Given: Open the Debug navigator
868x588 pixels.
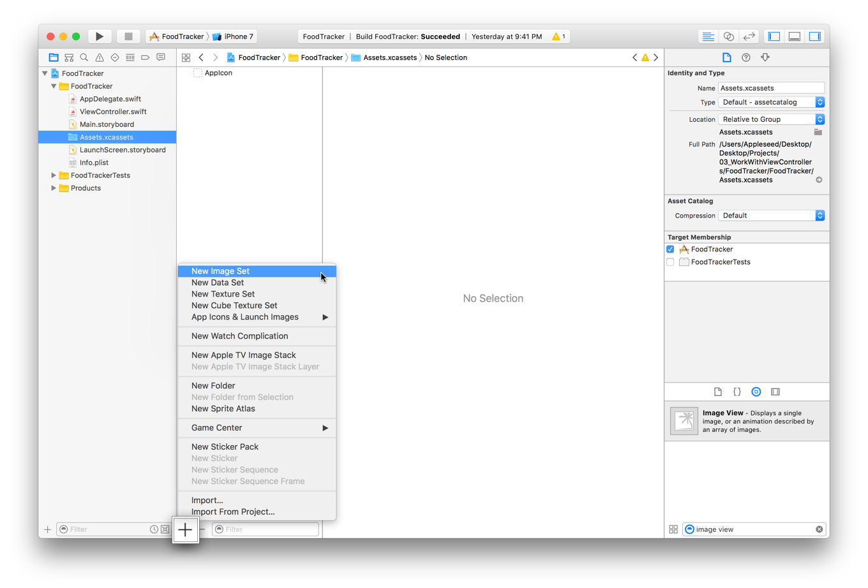Looking at the screenshot, I should click(x=130, y=57).
